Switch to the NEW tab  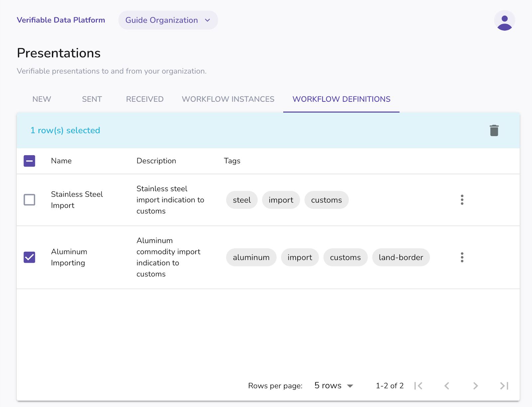pyautogui.click(x=42, y=99)
